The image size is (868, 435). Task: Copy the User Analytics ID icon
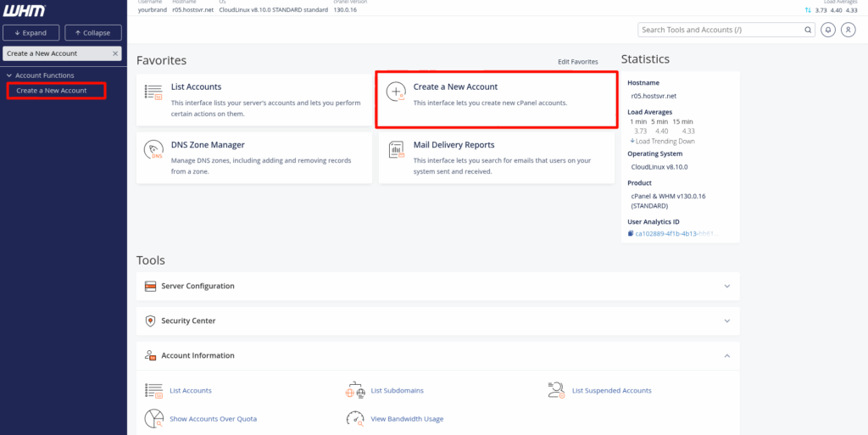(631, 233)
